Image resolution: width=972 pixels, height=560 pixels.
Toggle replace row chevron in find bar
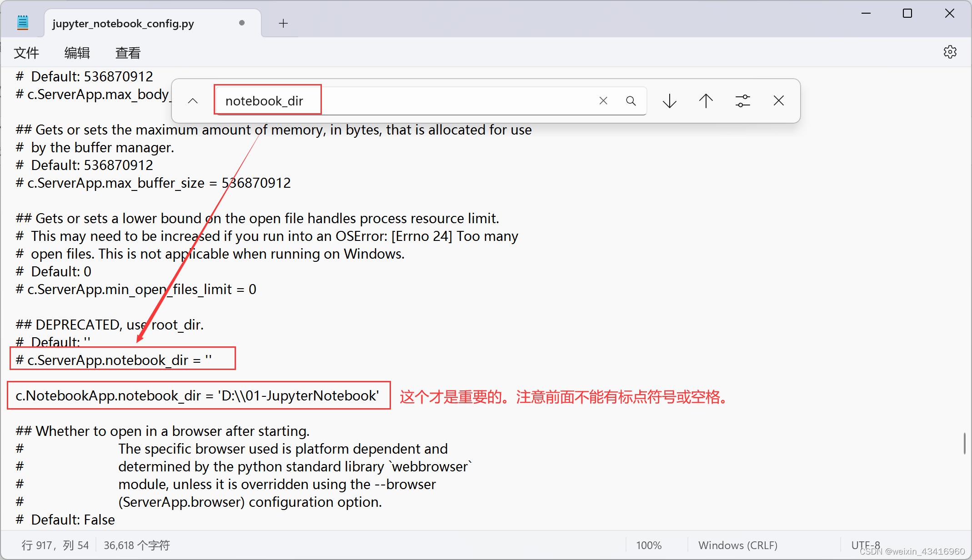point(193,101)
